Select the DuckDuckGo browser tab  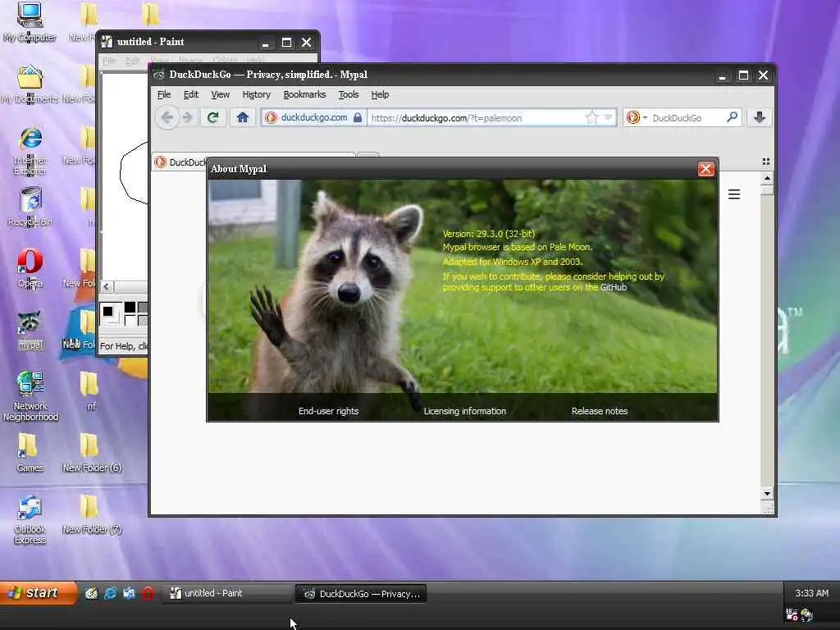[180, 162]
